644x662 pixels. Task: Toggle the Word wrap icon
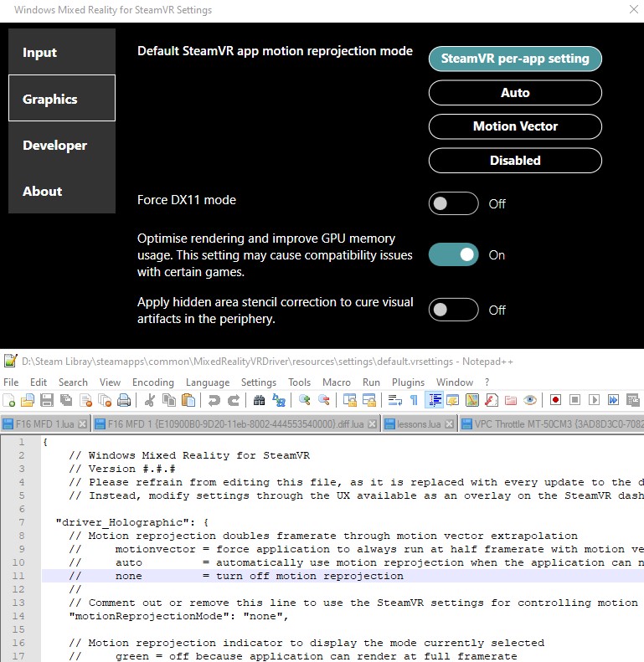(x=395, y=400)
